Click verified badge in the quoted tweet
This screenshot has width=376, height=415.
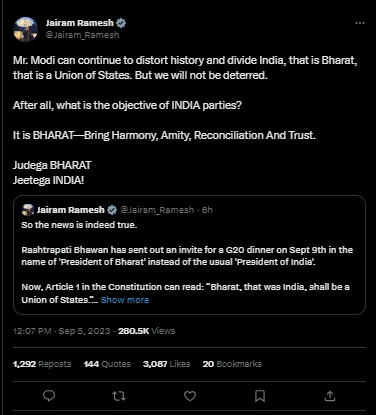click(112, 210)
